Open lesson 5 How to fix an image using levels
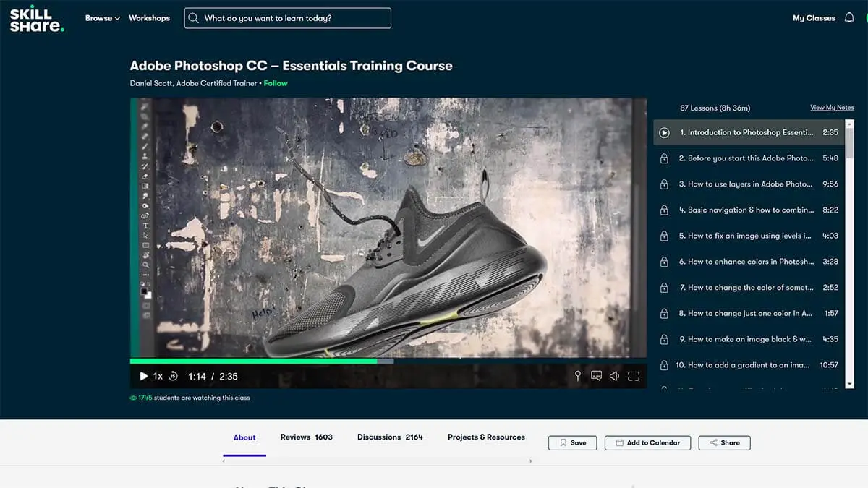The height and width of the screenshot is (488, 868). [x=749, y=236]
